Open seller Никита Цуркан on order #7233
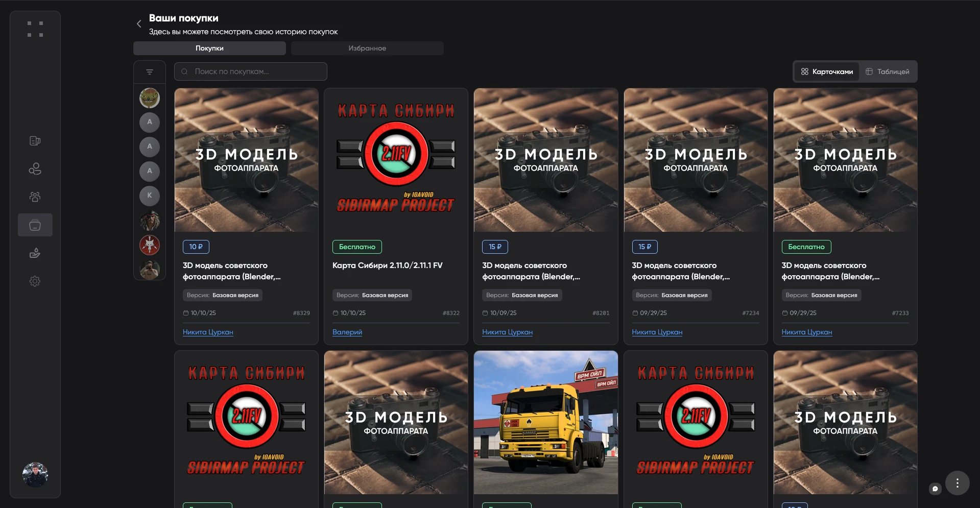The height and width of the screenshot is (508, 980). coord(807,332)
